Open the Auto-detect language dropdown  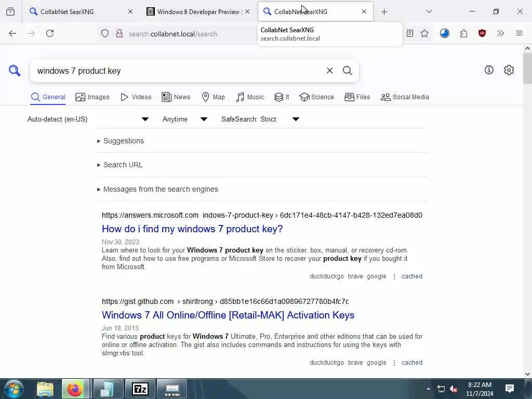[88, 119]
